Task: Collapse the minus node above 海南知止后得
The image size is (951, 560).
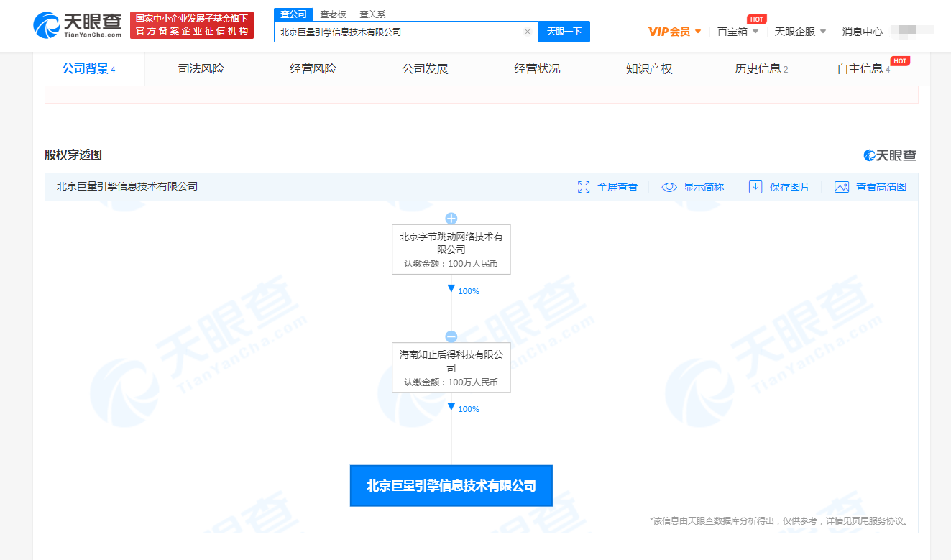Action: (x=451, y=336)
